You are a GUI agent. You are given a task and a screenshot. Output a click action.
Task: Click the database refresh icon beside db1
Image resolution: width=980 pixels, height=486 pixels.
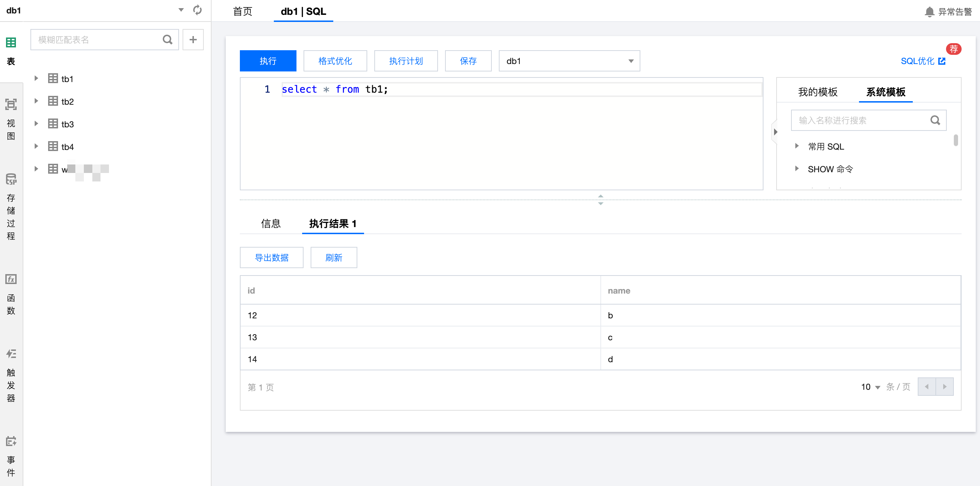(x=197, y=10)
